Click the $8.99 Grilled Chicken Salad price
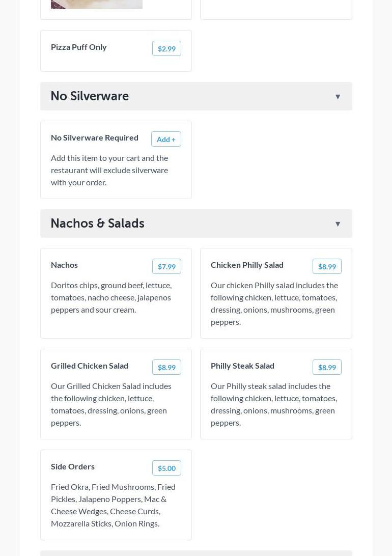The height and width of the screenshot is (556, 392). [x=166, y=367]
